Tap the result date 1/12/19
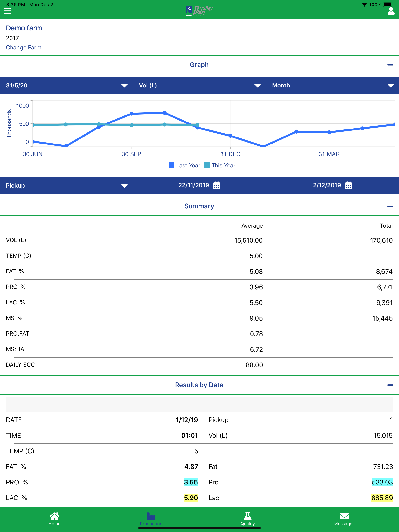The height and width of the screenshot is (532, 399). point(187,420)
